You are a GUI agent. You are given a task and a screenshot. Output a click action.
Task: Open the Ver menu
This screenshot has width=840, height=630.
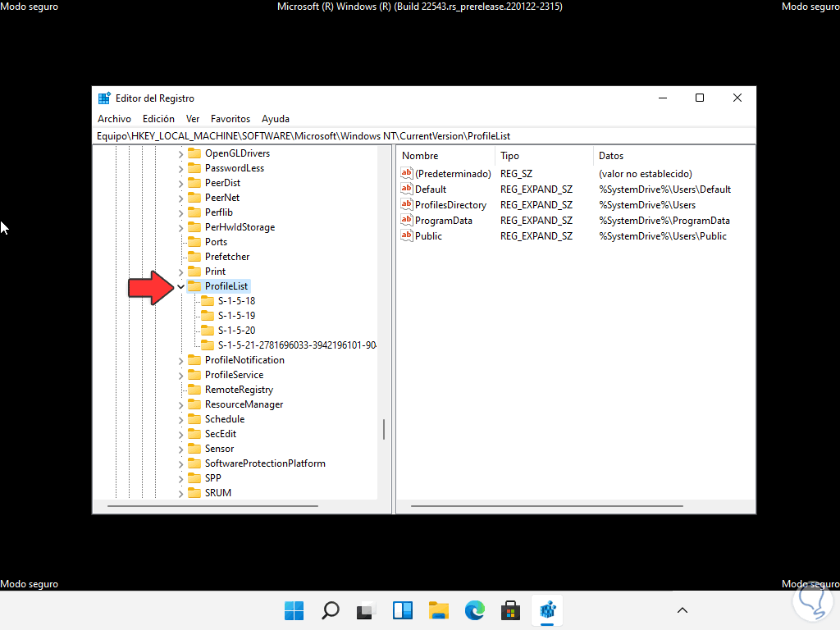(193, 119)
